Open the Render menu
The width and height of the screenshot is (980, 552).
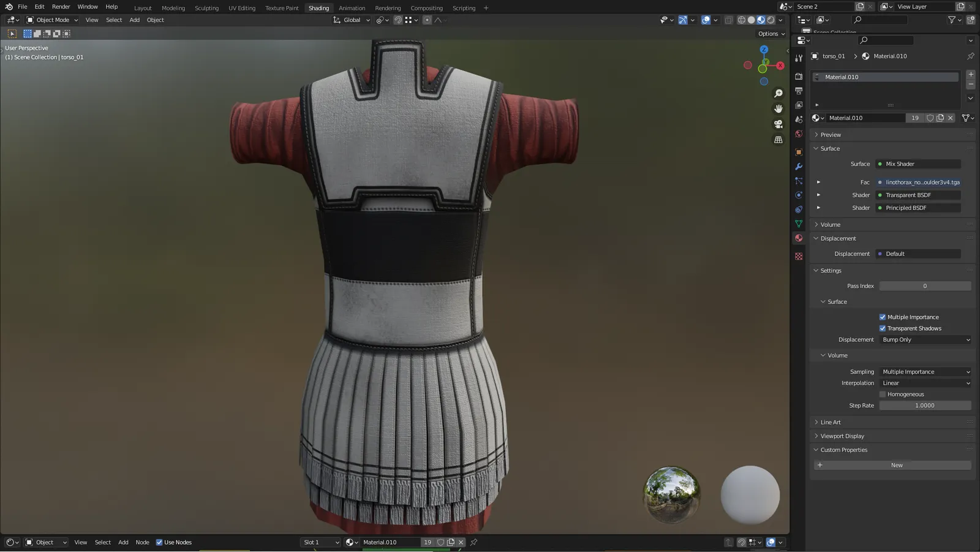[x=61, y=7]
